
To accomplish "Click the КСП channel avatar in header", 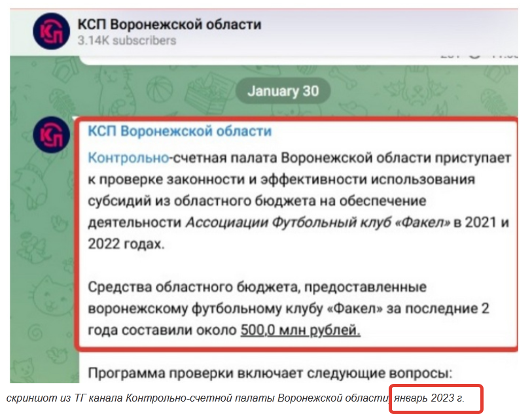I will coord(52,33).
